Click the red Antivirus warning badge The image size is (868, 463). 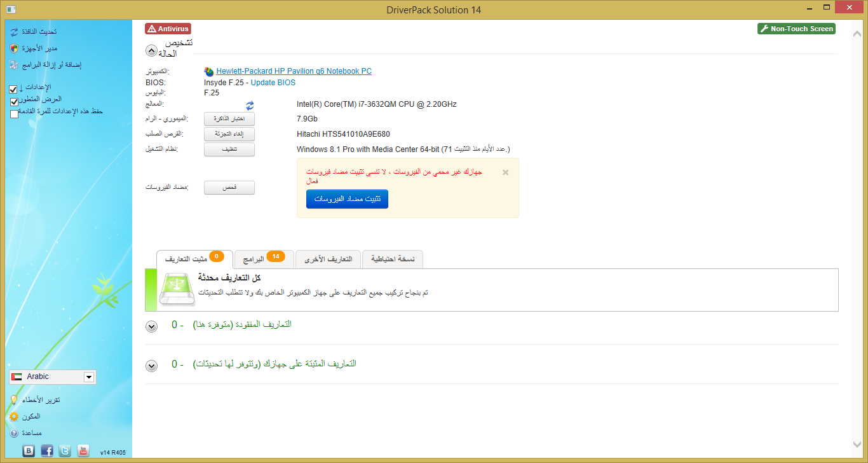(x=168, y=29)
